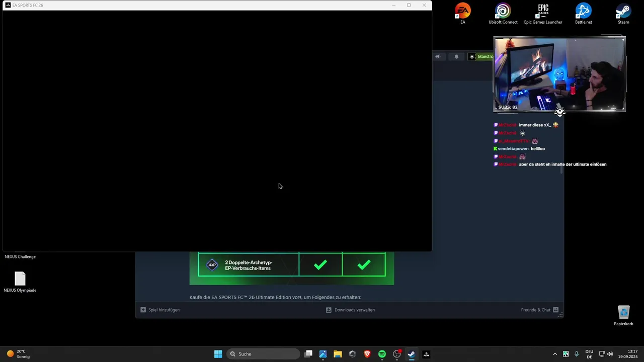
Task: Open the Ubisoft Connect desktop shortcut
Action: click(503, 13)
